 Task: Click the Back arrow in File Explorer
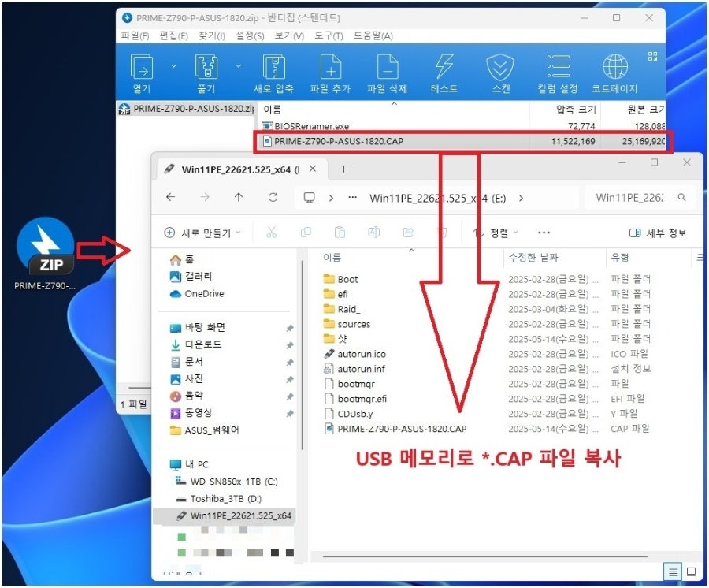pyautogui.click(x=170, y=197)
